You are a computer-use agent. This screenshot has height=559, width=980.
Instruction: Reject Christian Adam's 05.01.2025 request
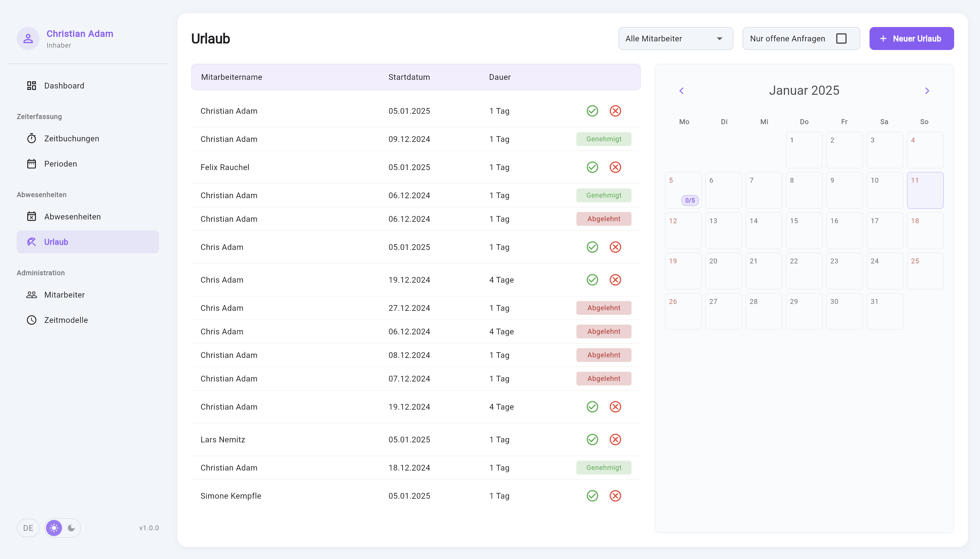tap(615, 111)
